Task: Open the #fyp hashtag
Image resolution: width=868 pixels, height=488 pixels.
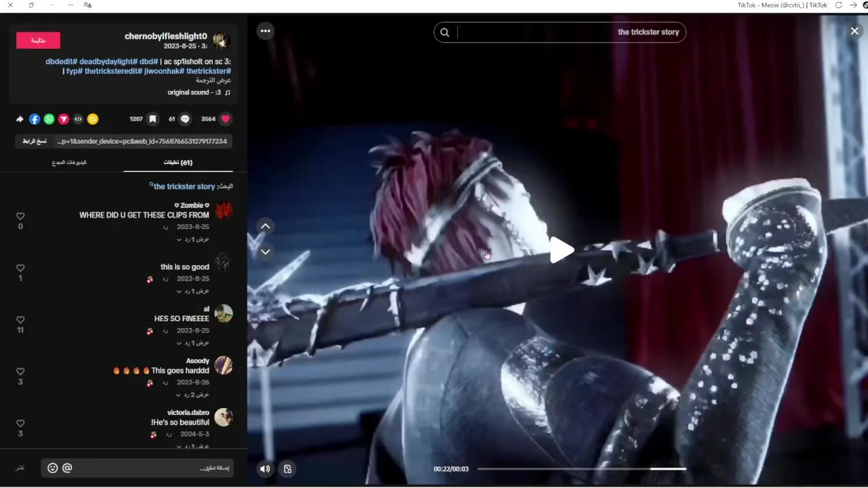Action: 74,71
